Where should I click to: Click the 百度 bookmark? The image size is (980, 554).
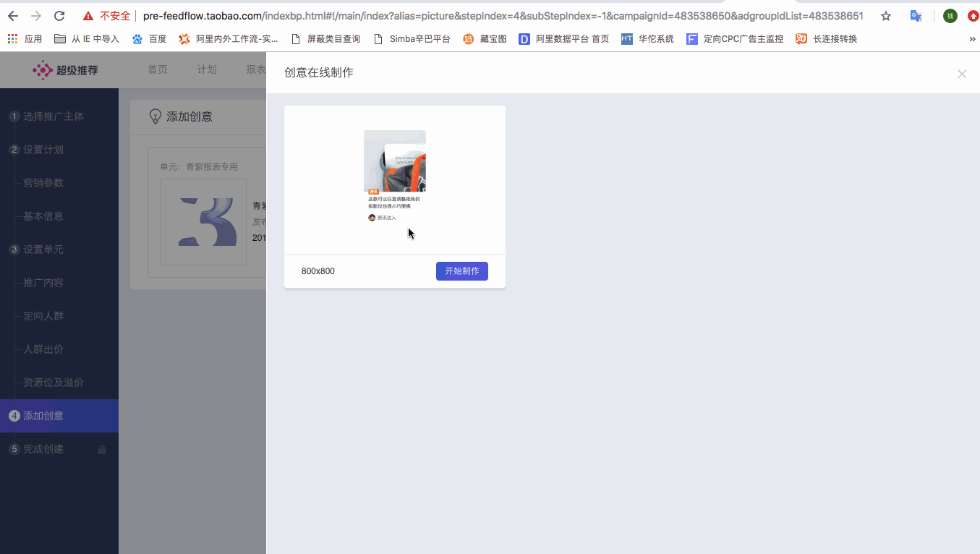click(x=150, y=39)
